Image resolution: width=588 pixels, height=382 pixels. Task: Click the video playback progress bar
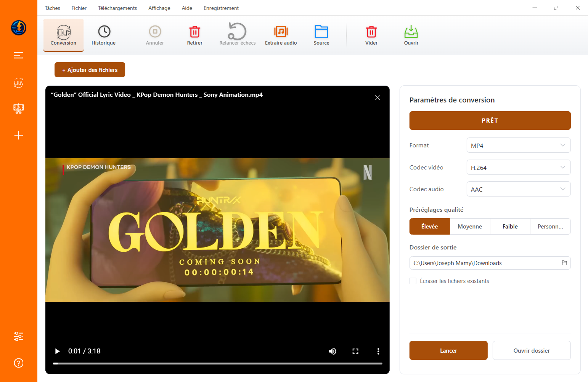click(218, 363)
